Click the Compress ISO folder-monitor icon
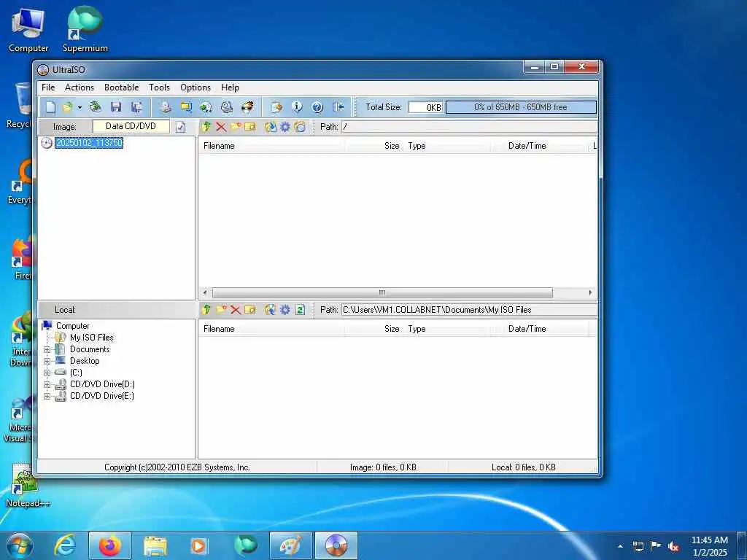 [186, 107]
